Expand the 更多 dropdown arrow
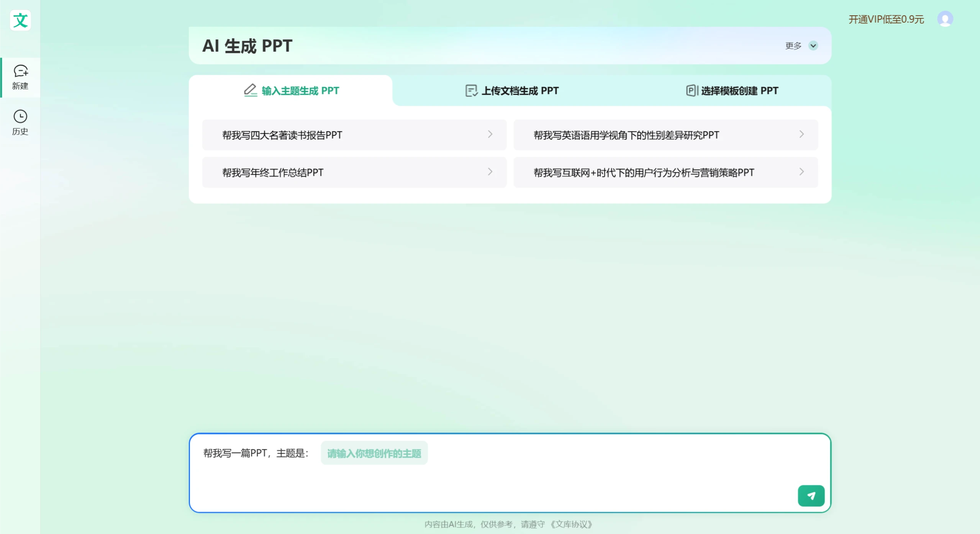Viewport: 980px width, 534px height. tap(813, 46)
